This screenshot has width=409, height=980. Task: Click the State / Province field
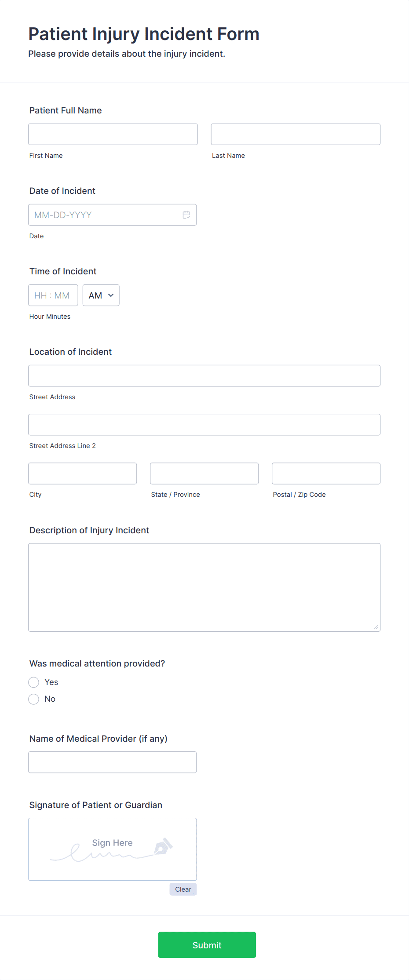[204, 474]
